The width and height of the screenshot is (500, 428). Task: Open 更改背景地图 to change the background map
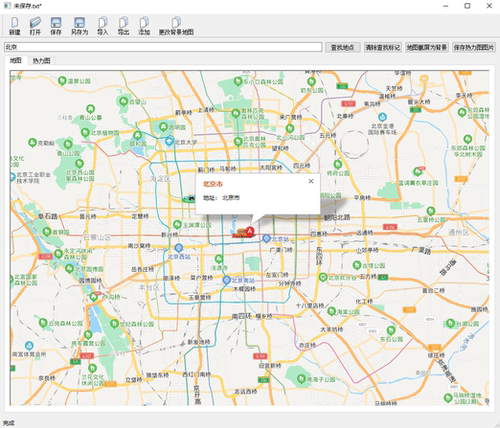[176, 26]
